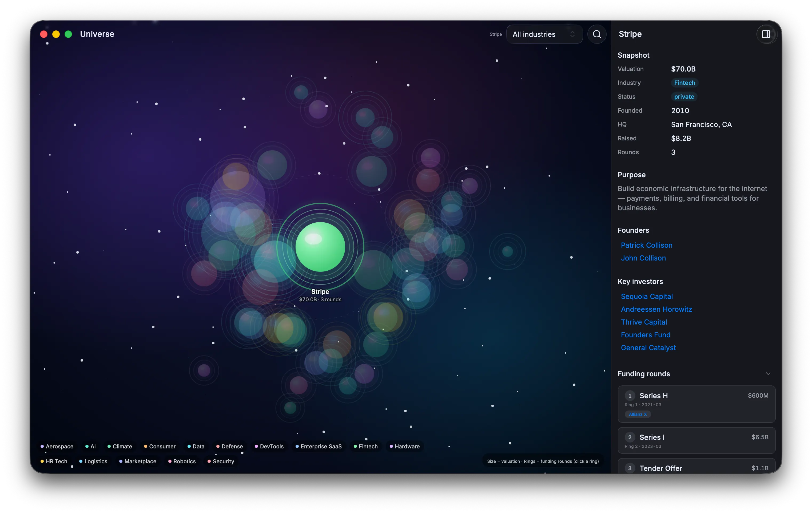Select the Series H funding round card
Image resolution: width=812 pixels, height=513 pixels.
696,404
